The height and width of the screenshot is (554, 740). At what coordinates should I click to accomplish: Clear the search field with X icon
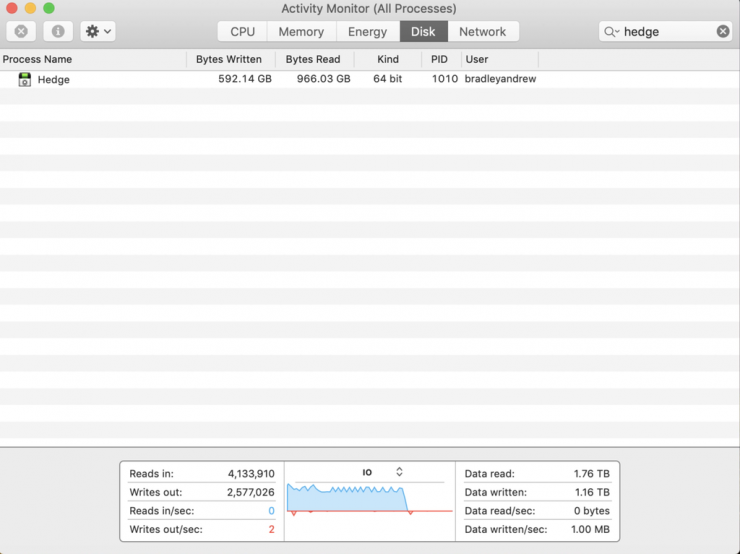[723, 31]
